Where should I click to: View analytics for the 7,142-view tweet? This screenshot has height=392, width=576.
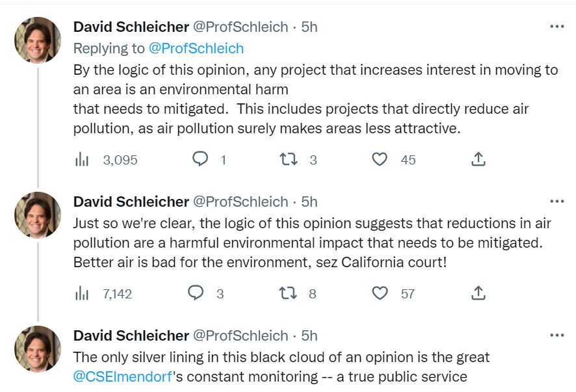point(82,293)
